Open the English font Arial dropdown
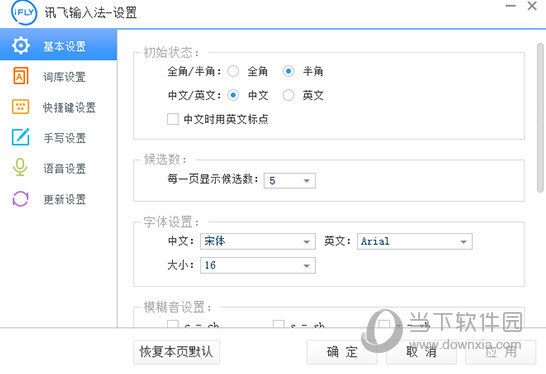This screenshot has width=546, height=374. point(415,241)
